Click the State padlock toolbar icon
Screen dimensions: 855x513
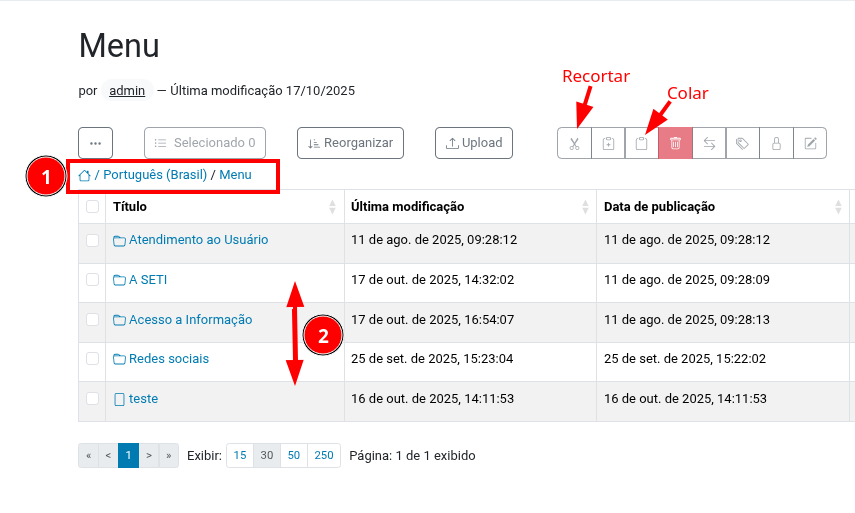point(776,143)
